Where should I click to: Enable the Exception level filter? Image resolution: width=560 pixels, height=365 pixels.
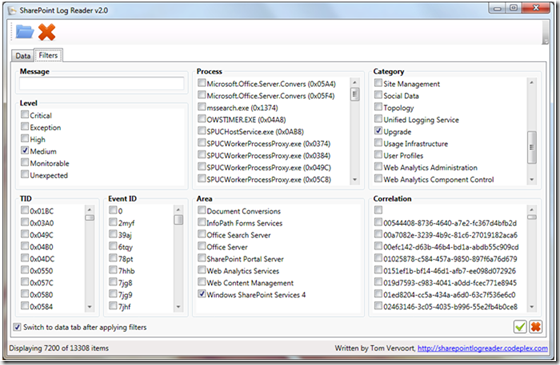(25, 126)
